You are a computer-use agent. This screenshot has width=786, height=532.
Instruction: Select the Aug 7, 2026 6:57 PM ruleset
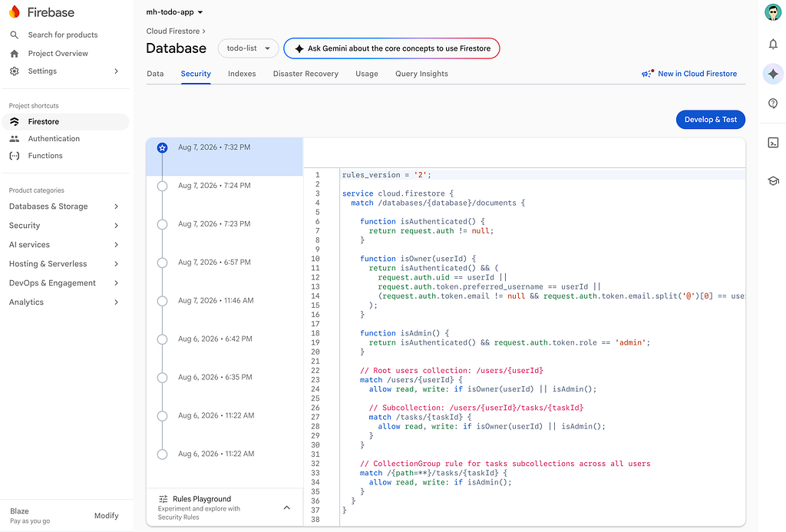coord(225,272)
